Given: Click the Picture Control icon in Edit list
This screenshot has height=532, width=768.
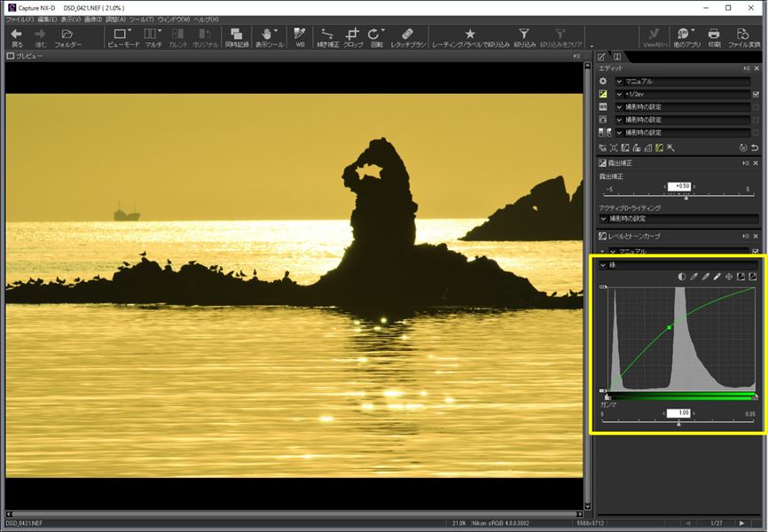Looking at the screenshot, I should point(603,120).
